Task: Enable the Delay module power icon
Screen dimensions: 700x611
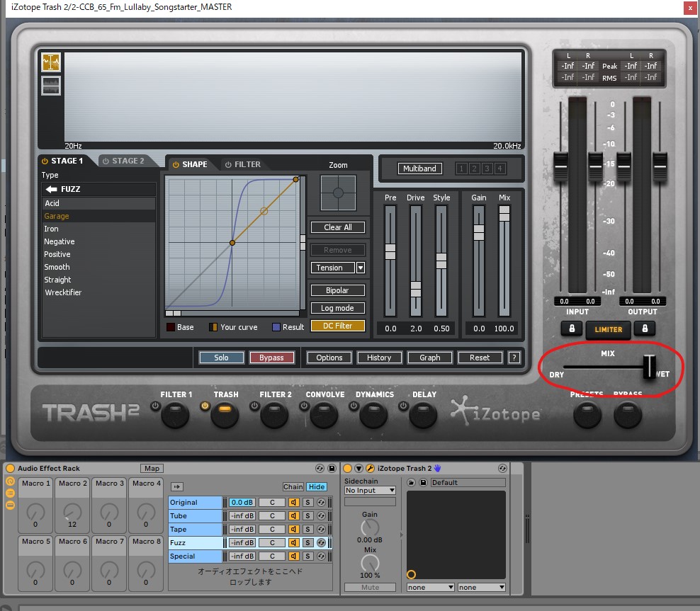Action: 403,406
